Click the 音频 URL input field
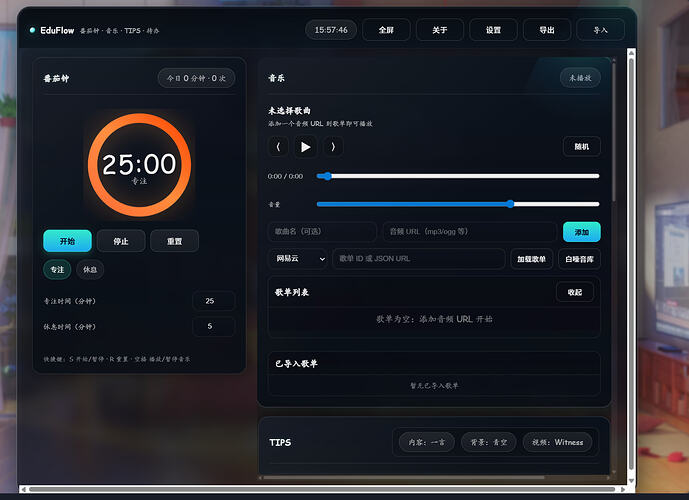This screenshot has width=689, height=500. click(469, 232)
